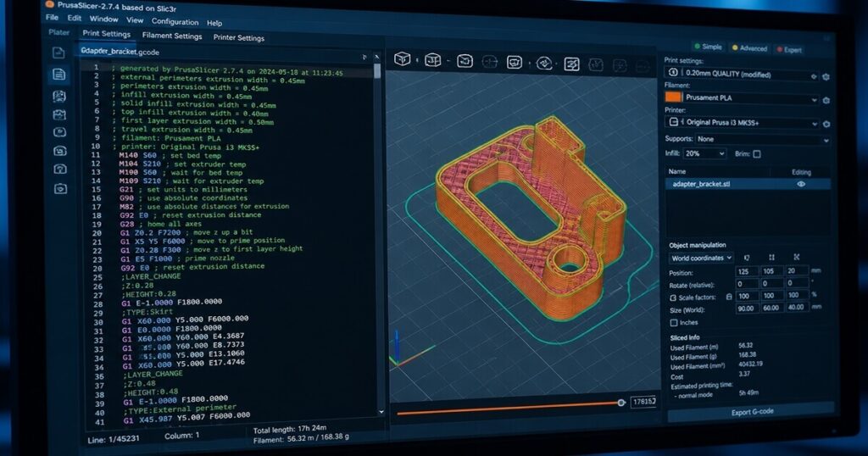Click the G-code scrollbar down arrow
868x456 pixels.
[x=381, y=412]
